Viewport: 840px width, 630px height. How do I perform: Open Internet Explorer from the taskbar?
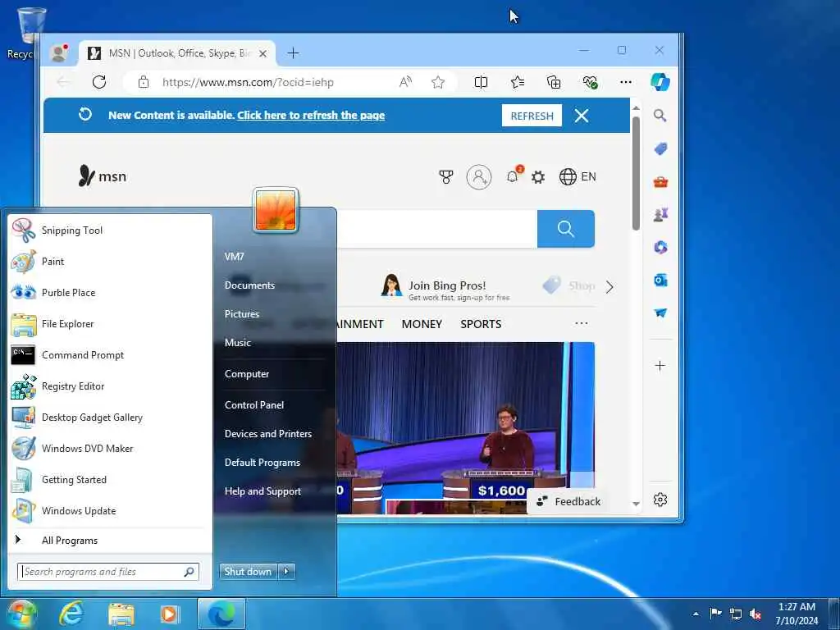[x=72, y=614]
